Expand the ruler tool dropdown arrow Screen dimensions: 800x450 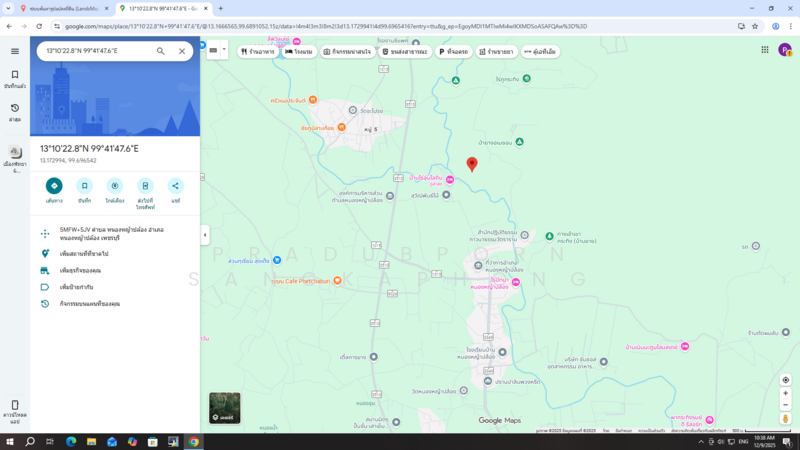pyautogui.click(x=224, y=50)
